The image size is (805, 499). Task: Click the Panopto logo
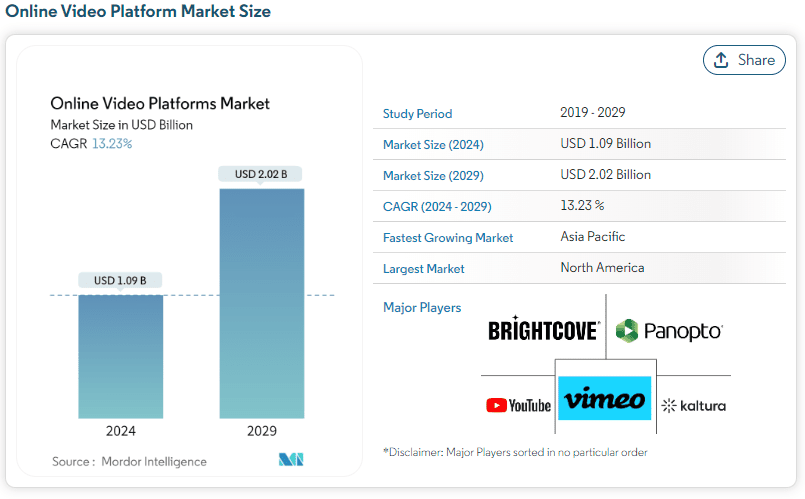coord(669,331)
